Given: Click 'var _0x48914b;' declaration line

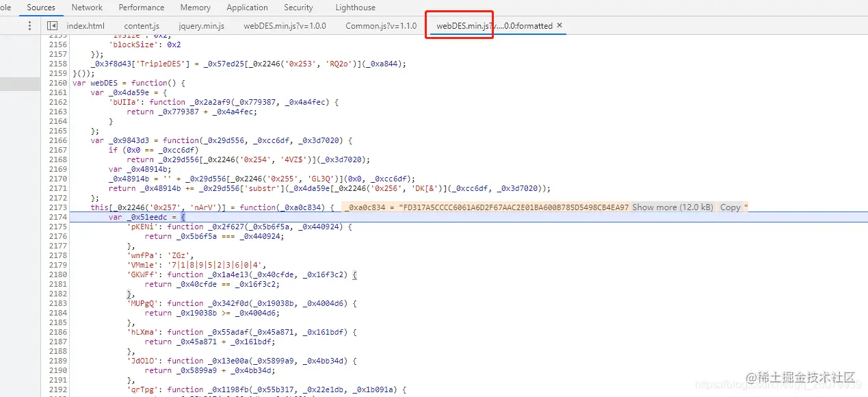Looking at the screenshot, I should tap(140, 169).
